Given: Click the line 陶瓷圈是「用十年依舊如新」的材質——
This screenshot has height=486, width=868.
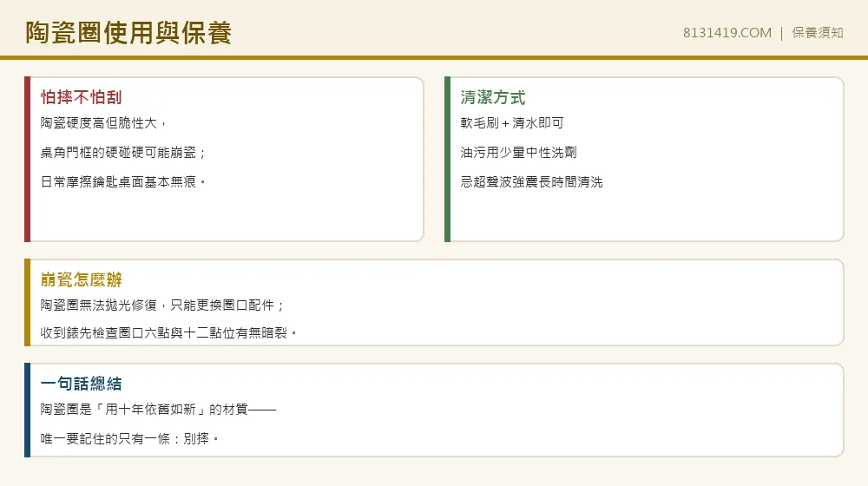Looking at the screenshot, I should click(x=158, y=409).
